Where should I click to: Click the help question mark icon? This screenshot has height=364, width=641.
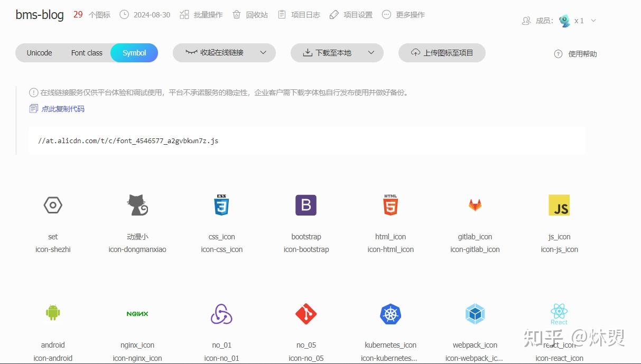coord(558,54)
